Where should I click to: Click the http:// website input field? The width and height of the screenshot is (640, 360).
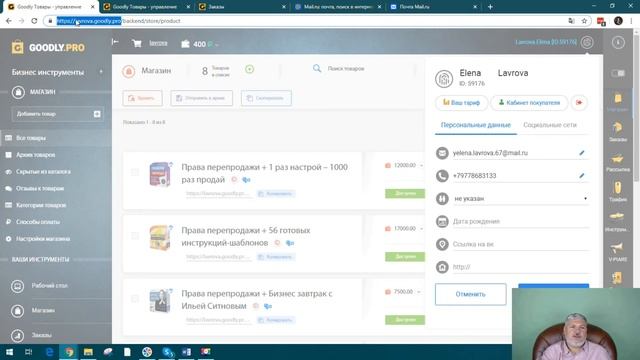point(521,267)
